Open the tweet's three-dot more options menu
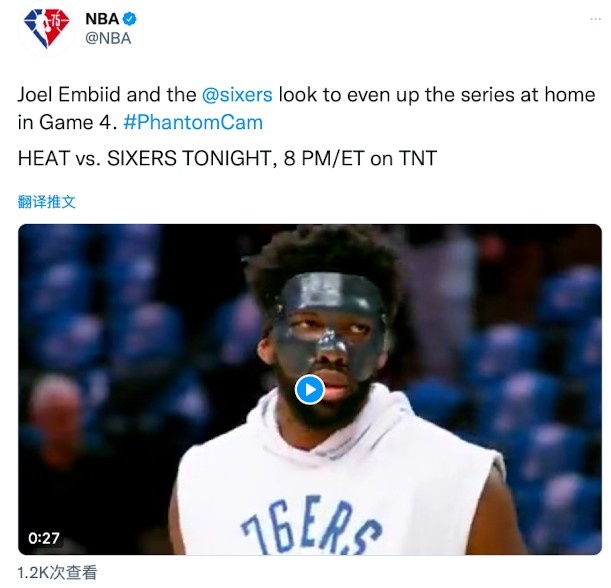The height and width of the screenshot is (588, 611). (595, 19)
